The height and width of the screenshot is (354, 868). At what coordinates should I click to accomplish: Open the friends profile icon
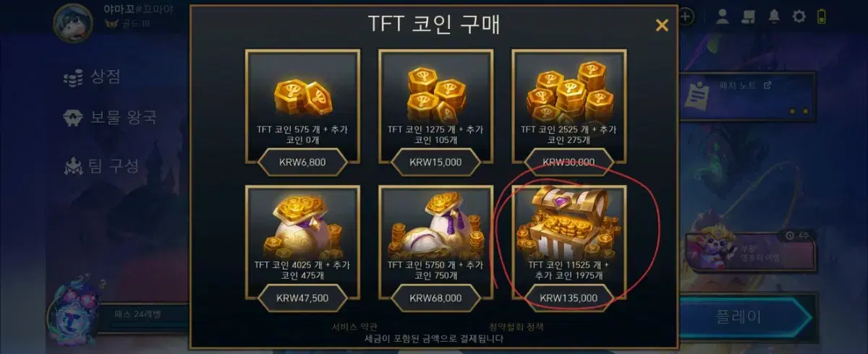click(722, 17)
